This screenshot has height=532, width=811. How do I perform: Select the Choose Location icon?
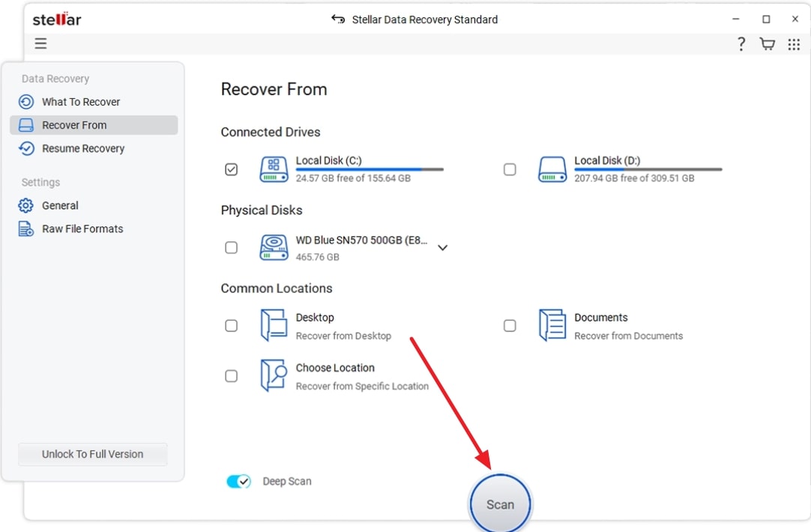click(274, 375)
